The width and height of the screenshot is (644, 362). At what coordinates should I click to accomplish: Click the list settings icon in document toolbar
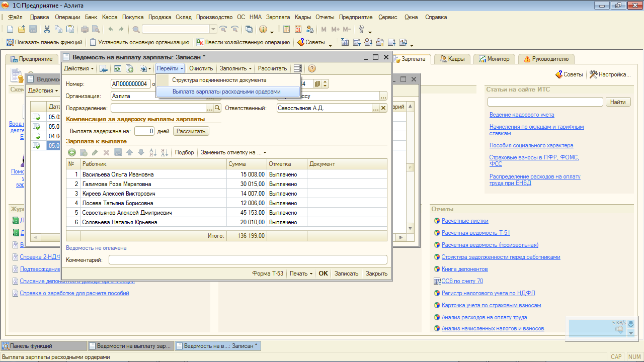298,68
